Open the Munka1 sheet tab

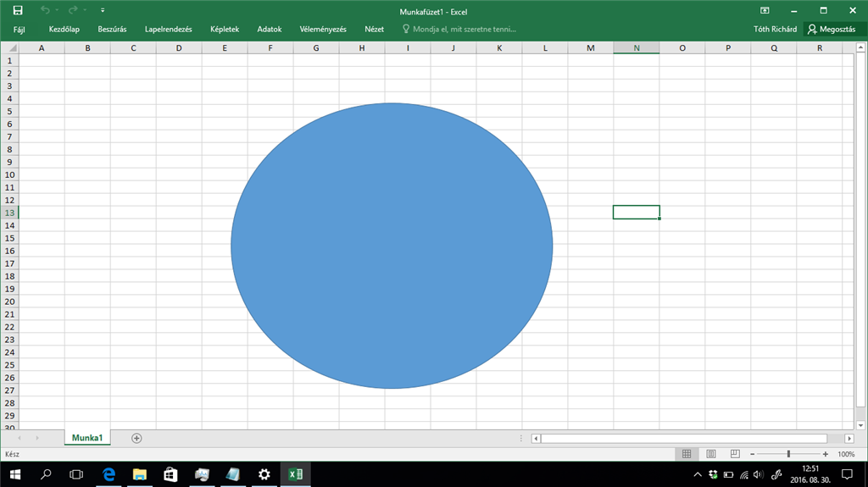[87, 438]
